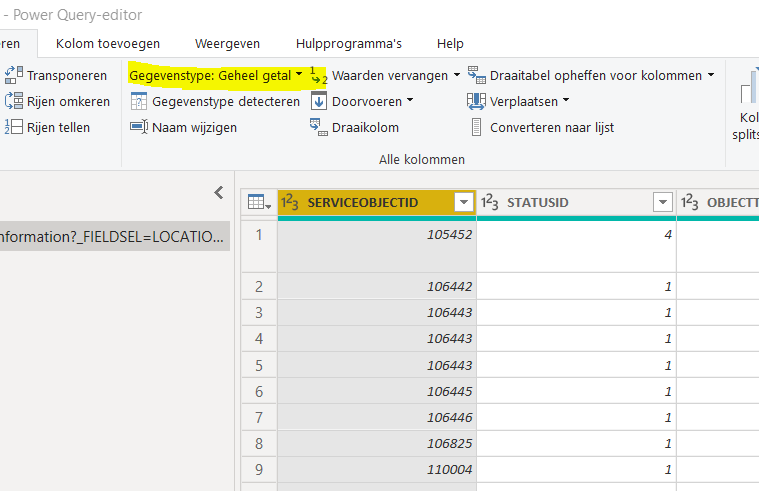This screenshot has height=491, width=759.
Task: Click the Converteren naar lijst icon
Action: (x=476, y=127)
